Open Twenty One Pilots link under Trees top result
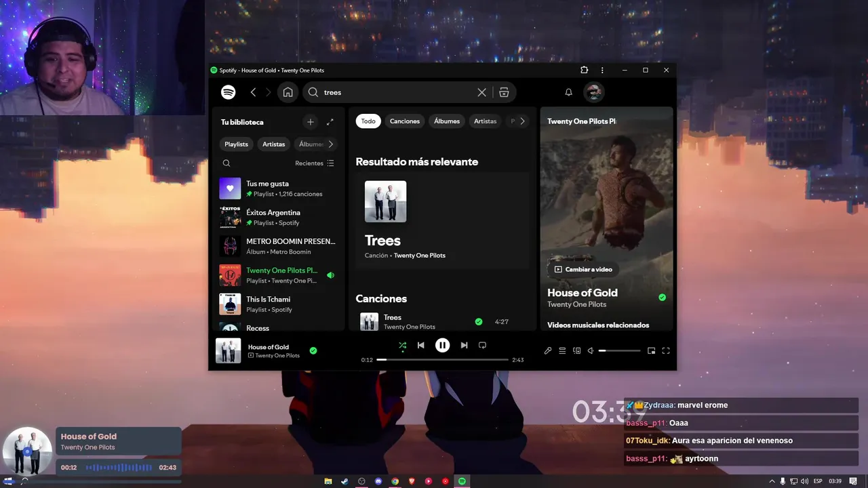This screenshot has height=488, width=868. click(x=420, y=256)
